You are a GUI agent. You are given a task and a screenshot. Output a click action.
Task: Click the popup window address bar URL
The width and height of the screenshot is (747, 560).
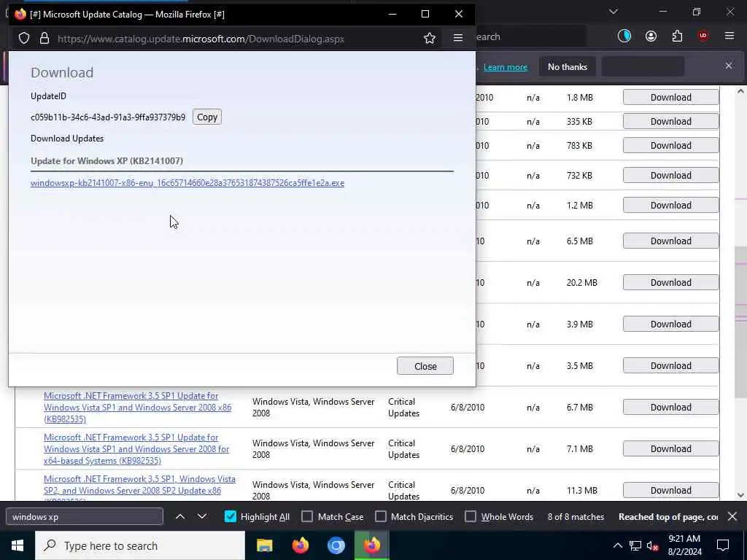(x=201, y=39)
